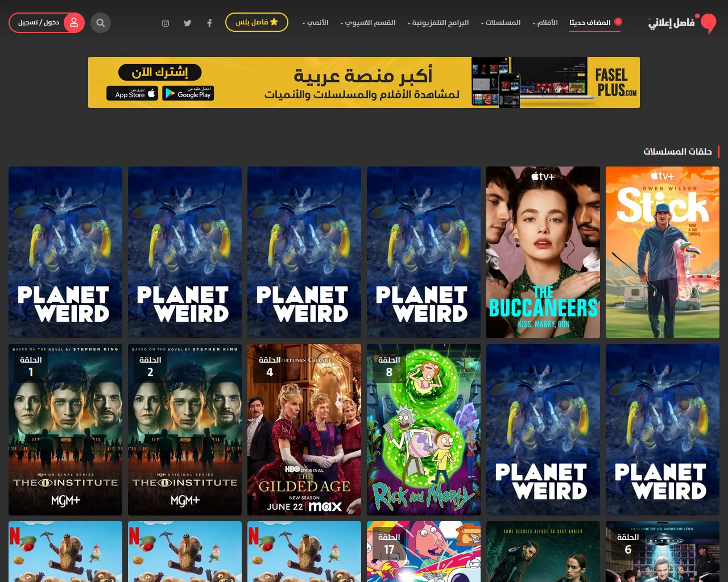Expand the القسم الاسيوي dropdown menu
The height and width of the screenshot is (582, 728).
tap(367, 23)
